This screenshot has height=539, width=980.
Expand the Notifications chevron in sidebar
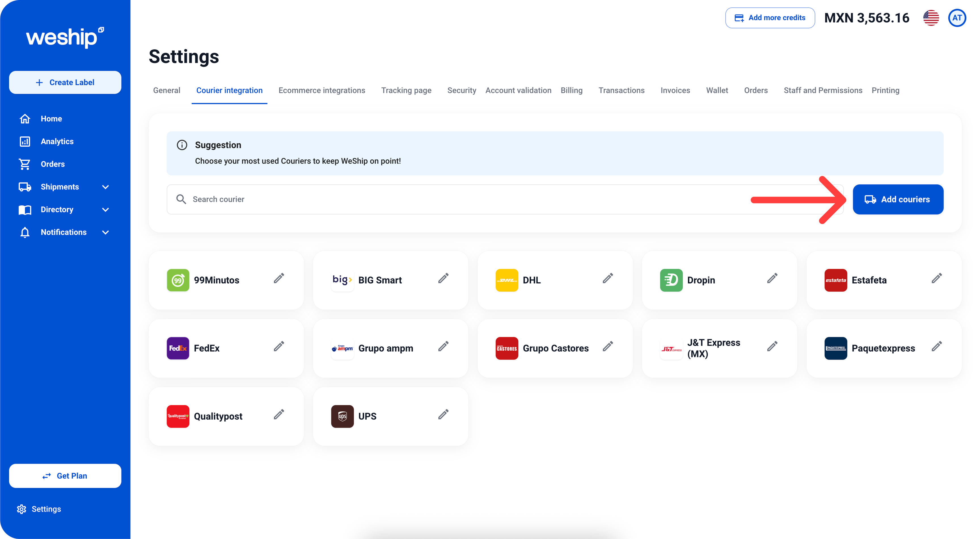click(x=106, y=233)
